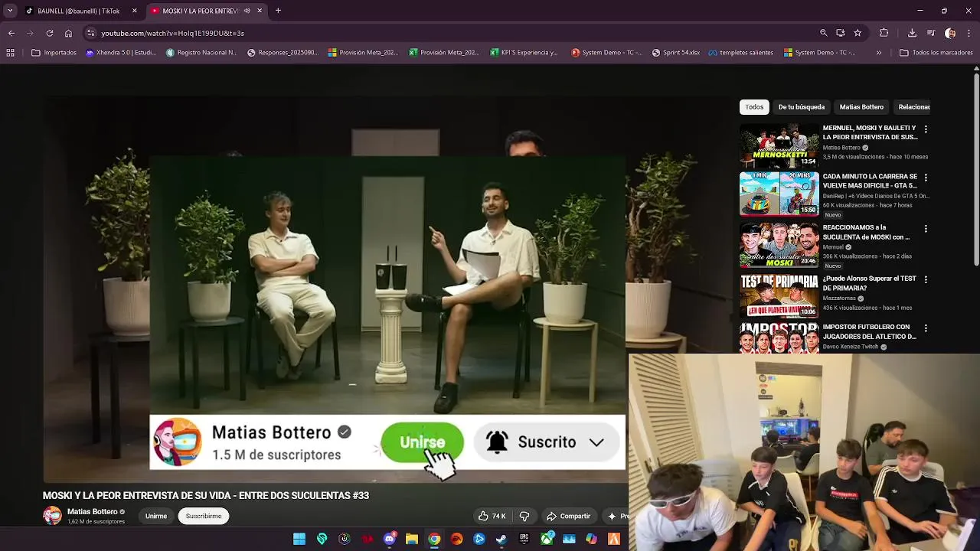
Task: Select the Matias Bottero filter chip
Action: 861,107
